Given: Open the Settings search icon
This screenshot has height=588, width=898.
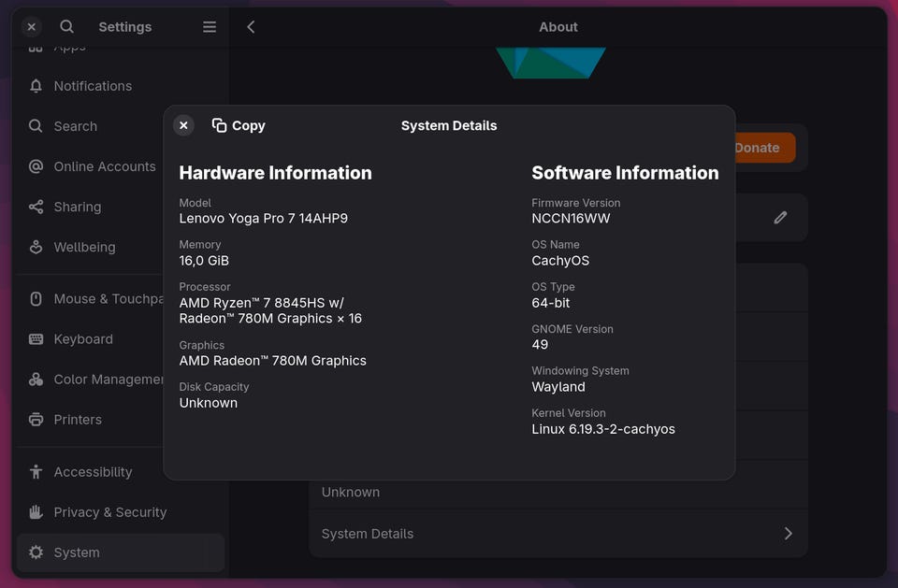Looking at the screenshot, I should tap(66, 27).
